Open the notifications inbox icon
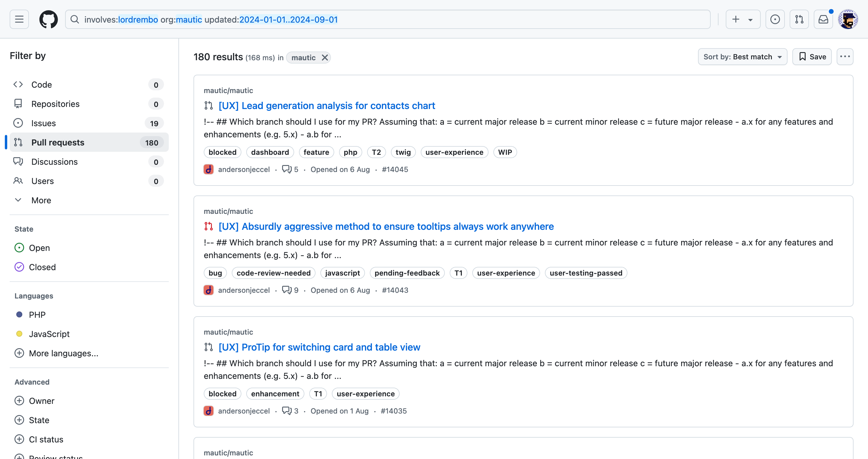 point(823,19)
